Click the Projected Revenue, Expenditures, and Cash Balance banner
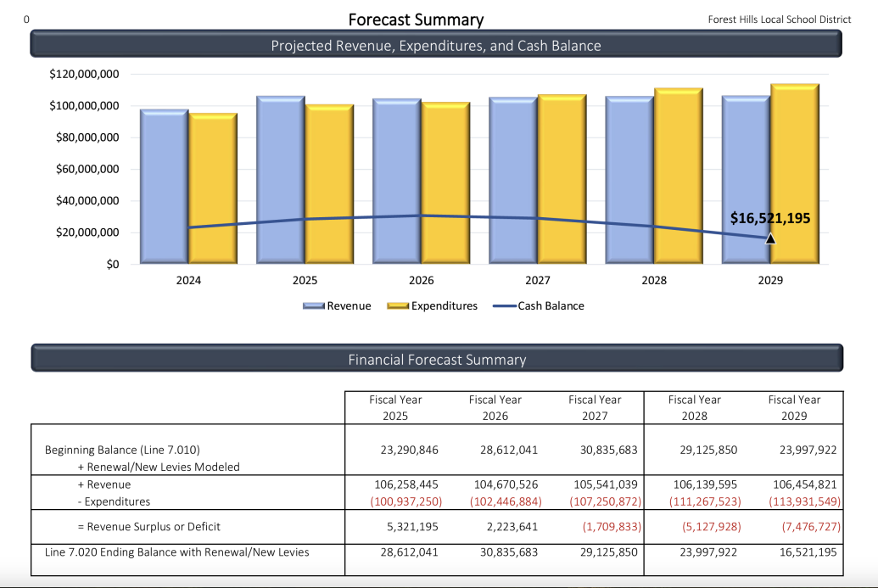 point(439,45)
